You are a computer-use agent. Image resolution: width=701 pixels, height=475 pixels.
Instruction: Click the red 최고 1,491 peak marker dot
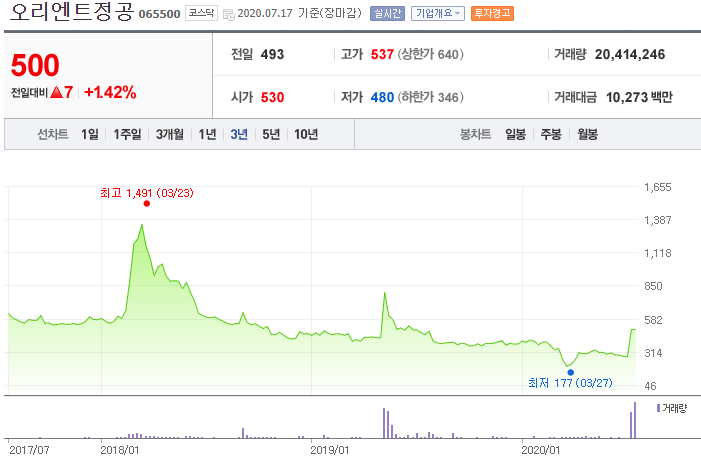tap(147, 204)
